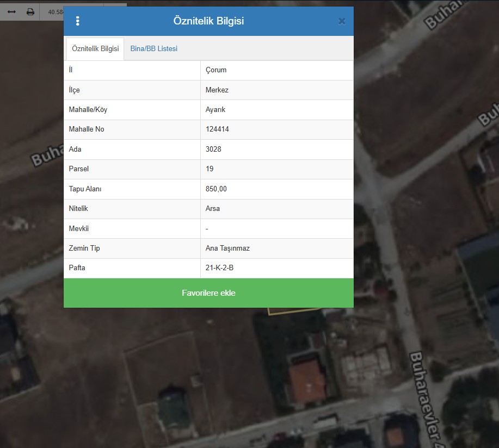Image resolution: width=499 pixels, height=448 pixels.
Task: Click the Ada value 3028
Action: click(213, 150)
